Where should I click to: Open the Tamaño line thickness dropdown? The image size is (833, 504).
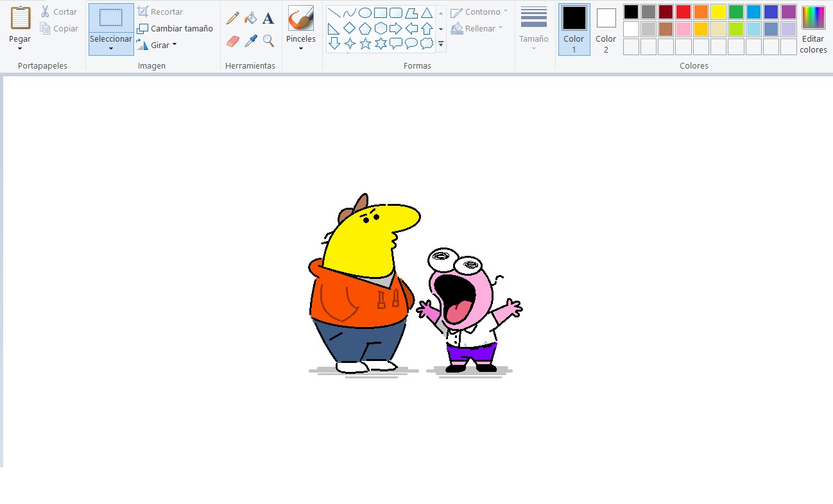(x=534, y=49)
